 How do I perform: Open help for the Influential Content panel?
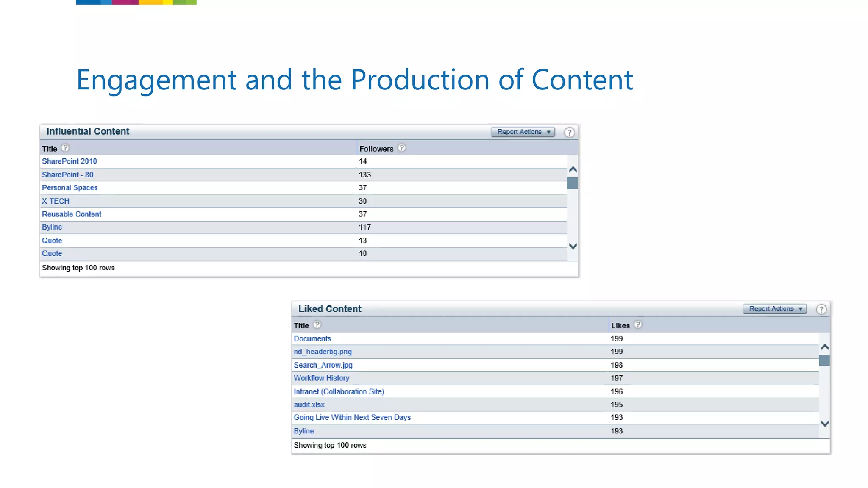pos(569,132)
